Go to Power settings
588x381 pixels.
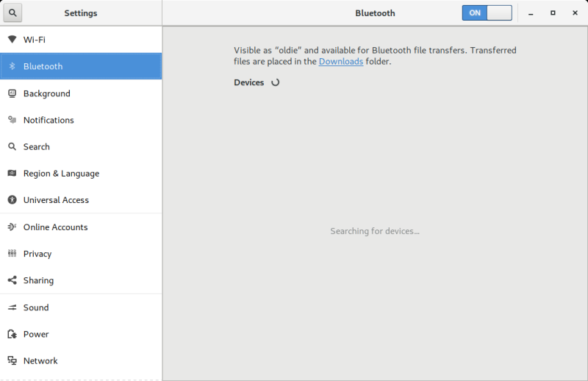(81, 334)
